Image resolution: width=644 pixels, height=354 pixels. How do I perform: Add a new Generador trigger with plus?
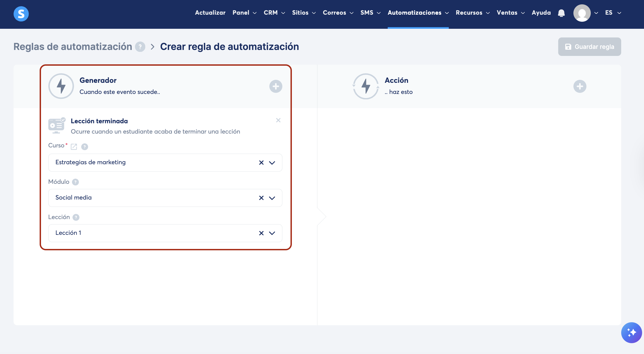click(x=276, y=86)
